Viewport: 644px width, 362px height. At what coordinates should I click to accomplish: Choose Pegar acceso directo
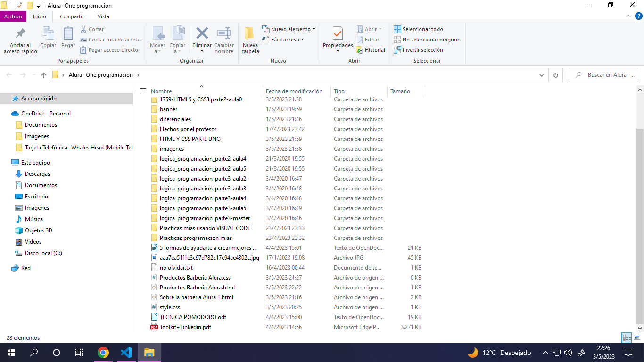109,50
